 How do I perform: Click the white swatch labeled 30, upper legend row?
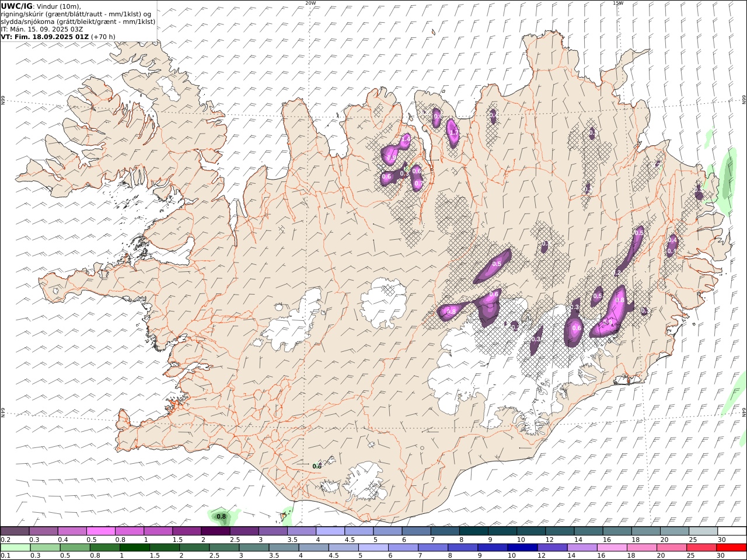(x=732, y=531)
